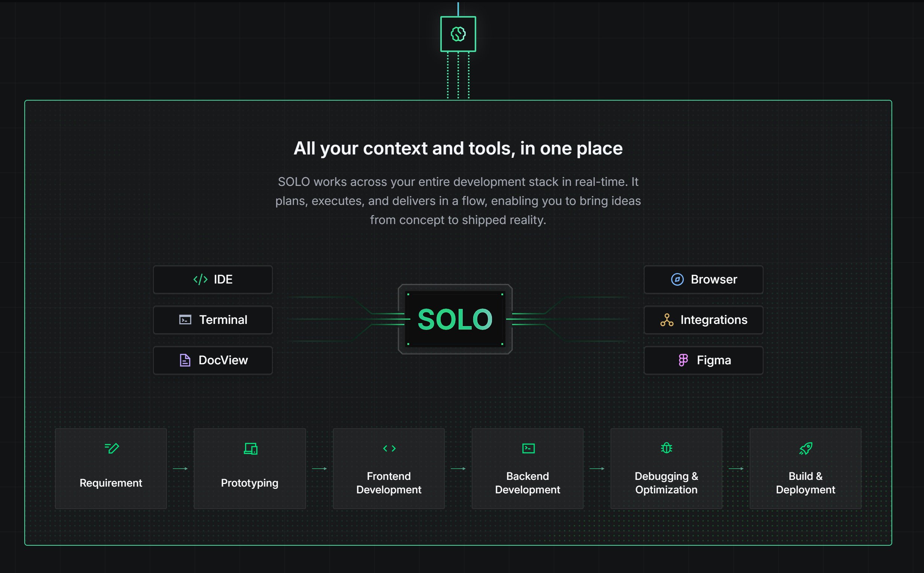
Task: Click the green hub icon at top
Action: click(x=458, y=34)
